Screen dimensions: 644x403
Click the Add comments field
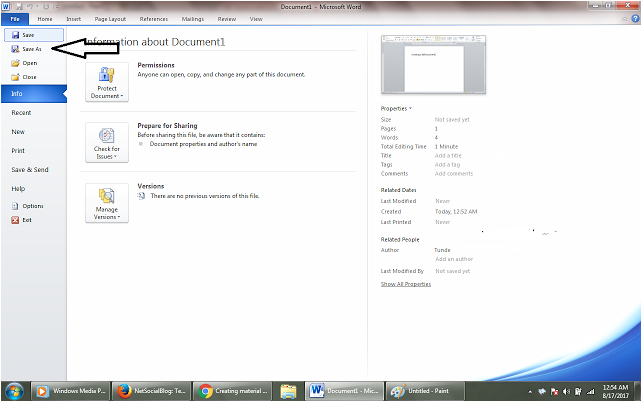click(x=454, y=174)
